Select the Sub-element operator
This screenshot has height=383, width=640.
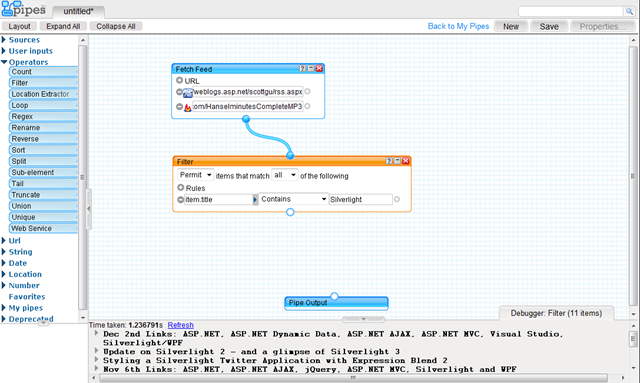[43, 172]
